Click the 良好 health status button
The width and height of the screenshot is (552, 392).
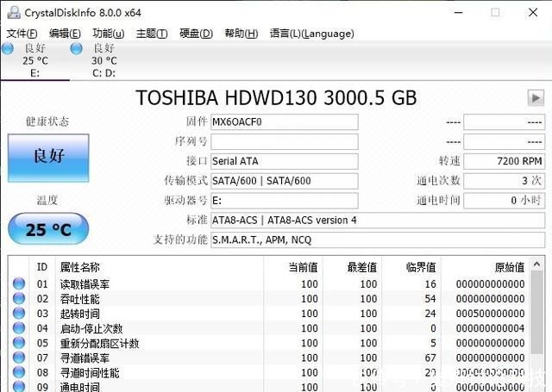coord(48,158)
